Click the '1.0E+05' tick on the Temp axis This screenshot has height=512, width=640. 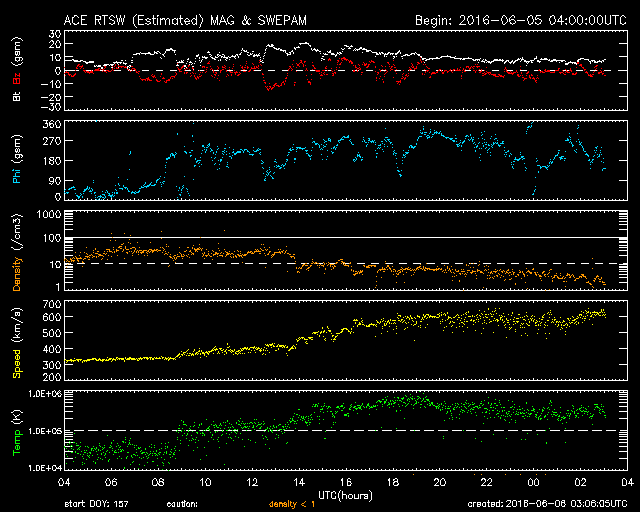45,431
